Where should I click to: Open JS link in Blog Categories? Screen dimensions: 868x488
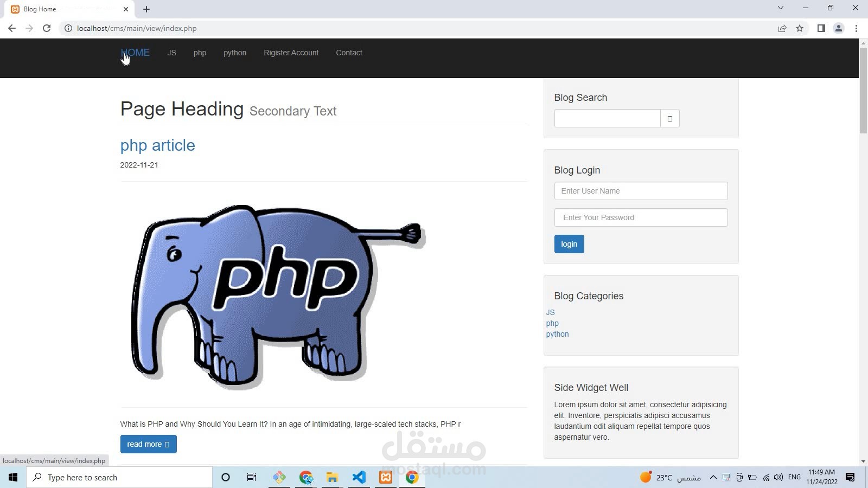[x=550, y=312]
